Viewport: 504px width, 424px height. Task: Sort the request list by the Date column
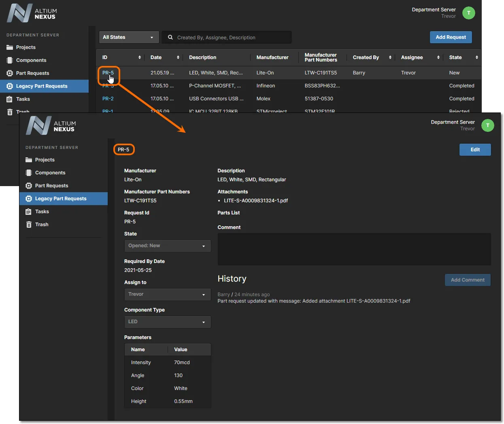(178, 57)
